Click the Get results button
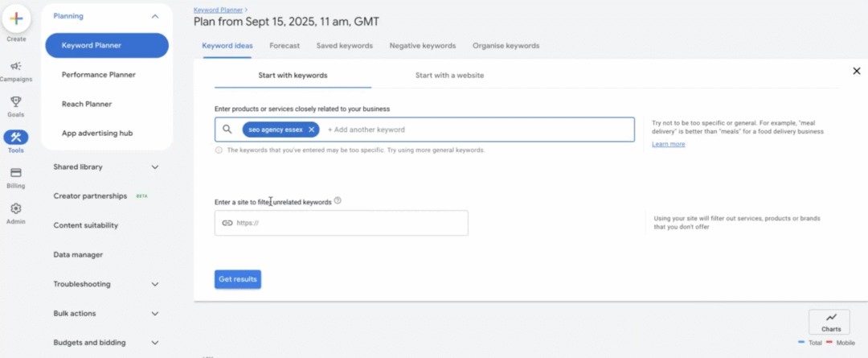Image resolution: width=868 pixels, height=358 pixels. click(x=237, y=279)
